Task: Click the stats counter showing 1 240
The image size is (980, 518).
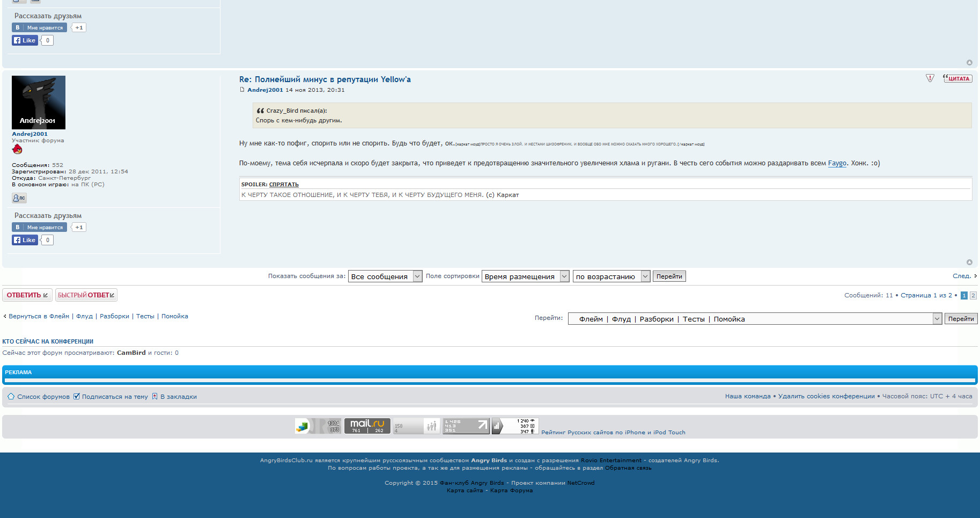Action: tap(515, 426)
